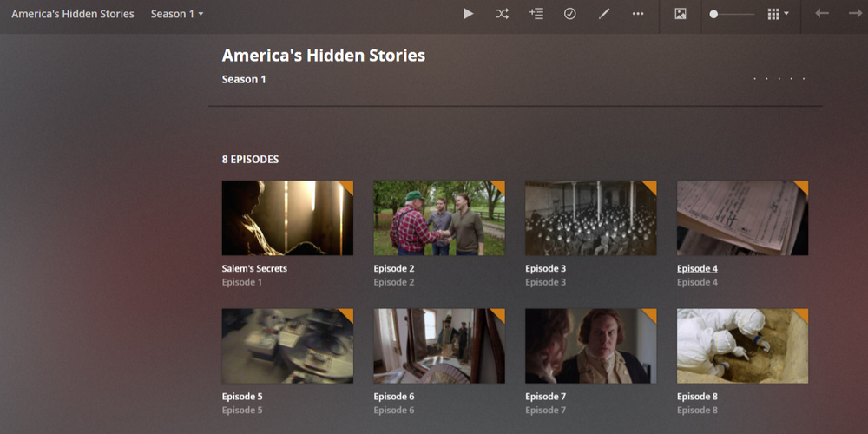Click the gray Episode 8 subtitle text
This screenshot has width=868, height=434.
coord(698,411)
